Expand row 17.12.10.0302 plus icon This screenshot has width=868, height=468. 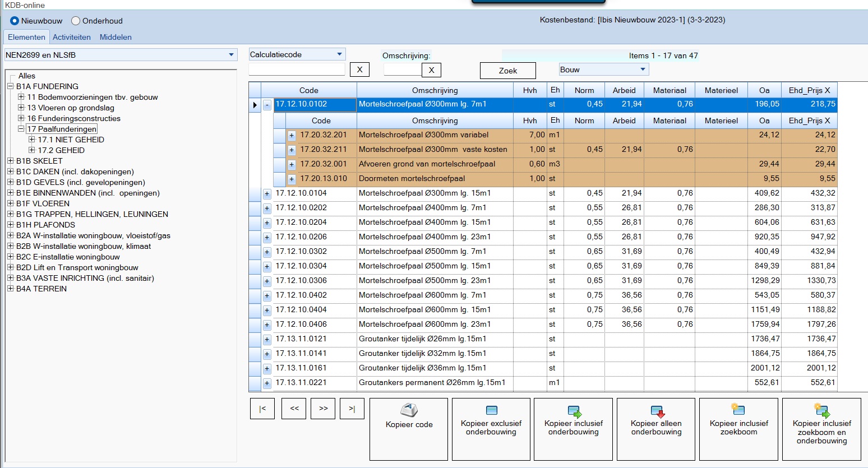point(267,252)
